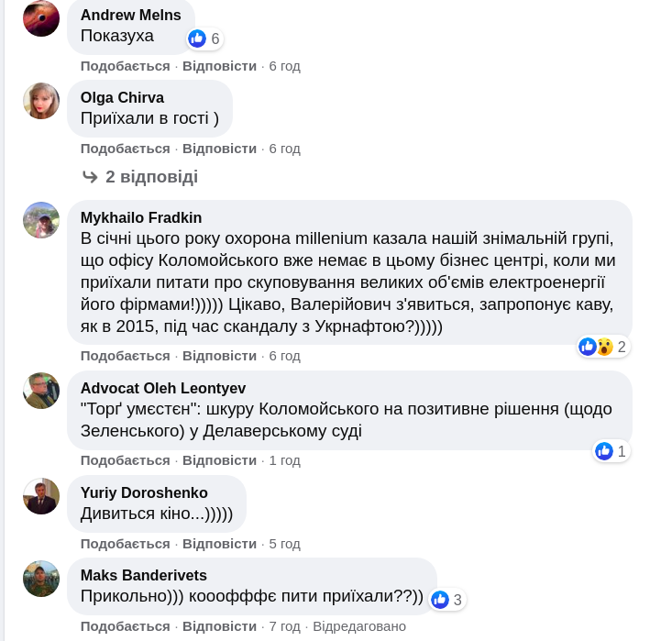672x641 pixels.
Task: Reply to Mykhailo Fradkin's comment
Action: point(219,356)
